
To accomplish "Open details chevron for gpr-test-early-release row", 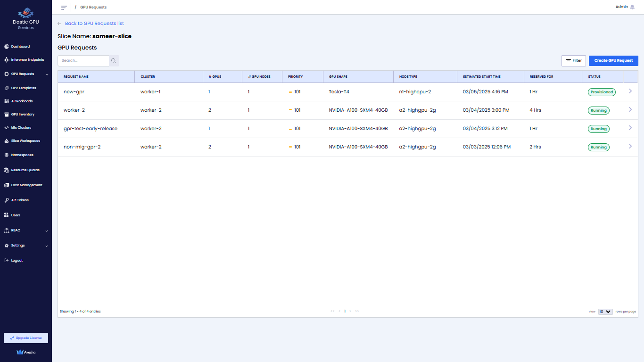I will point(630,128).
